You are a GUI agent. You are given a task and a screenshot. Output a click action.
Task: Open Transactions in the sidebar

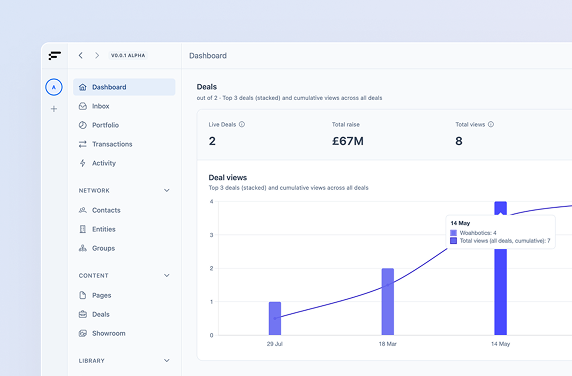click(x=124, y=144)
